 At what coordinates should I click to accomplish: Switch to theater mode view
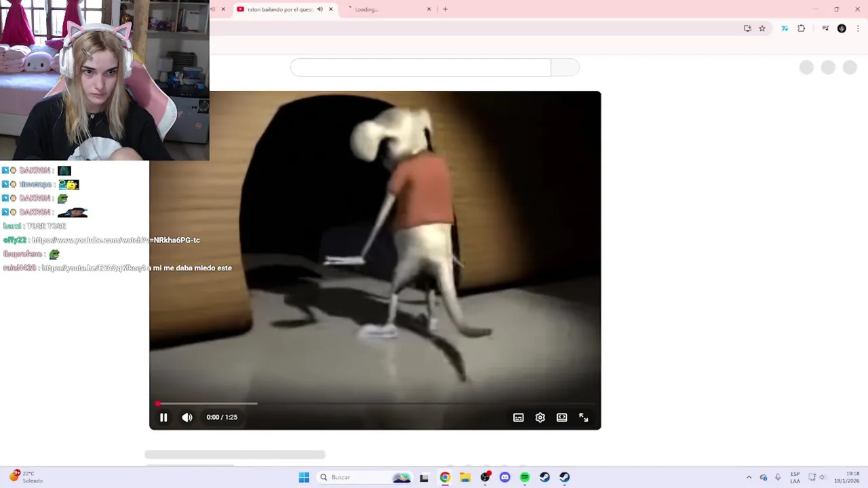coord(562,418)
